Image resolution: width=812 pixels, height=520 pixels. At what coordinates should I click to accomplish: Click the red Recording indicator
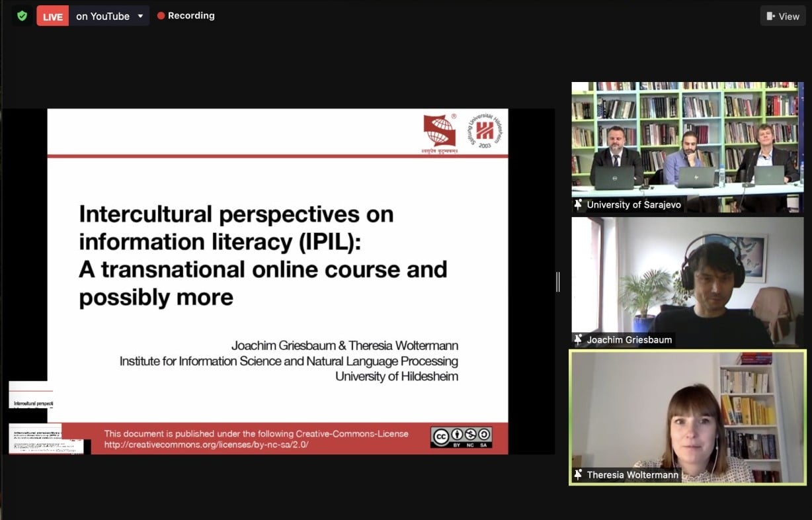tap(186, 16)
